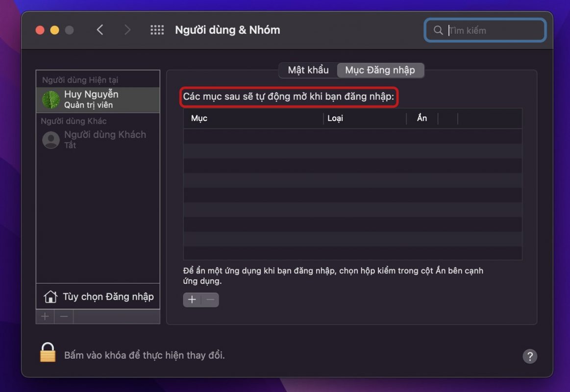Remove login item with the minus button
Image resolution: width=570 pixels, height=392 pixels.
pos(210,300)
